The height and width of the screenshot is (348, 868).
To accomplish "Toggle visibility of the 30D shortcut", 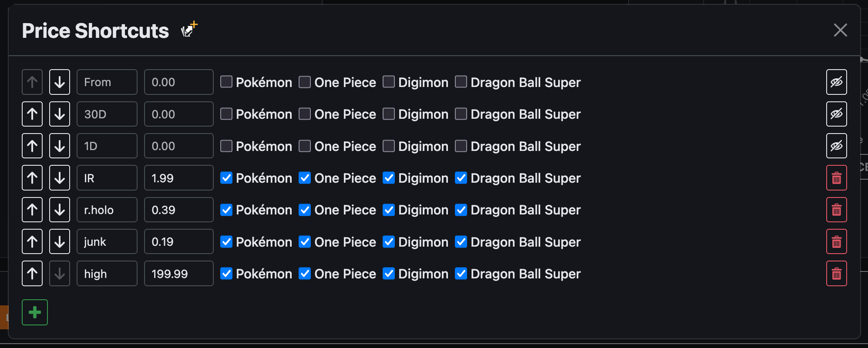I will (836, 114).
